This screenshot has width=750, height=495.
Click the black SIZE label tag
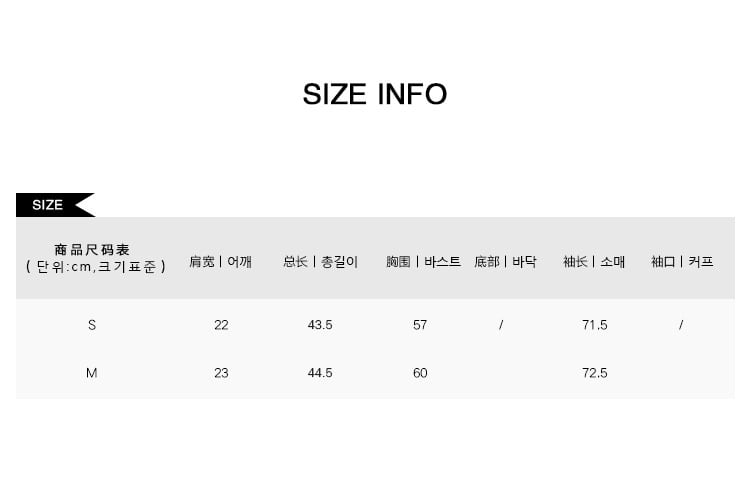49,205
